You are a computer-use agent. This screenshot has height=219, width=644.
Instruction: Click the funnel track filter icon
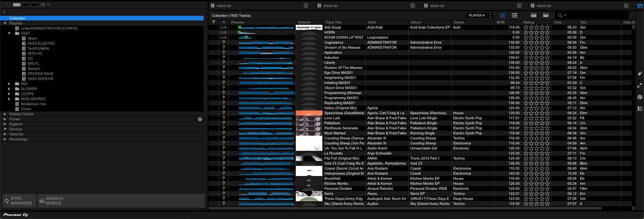214,22
